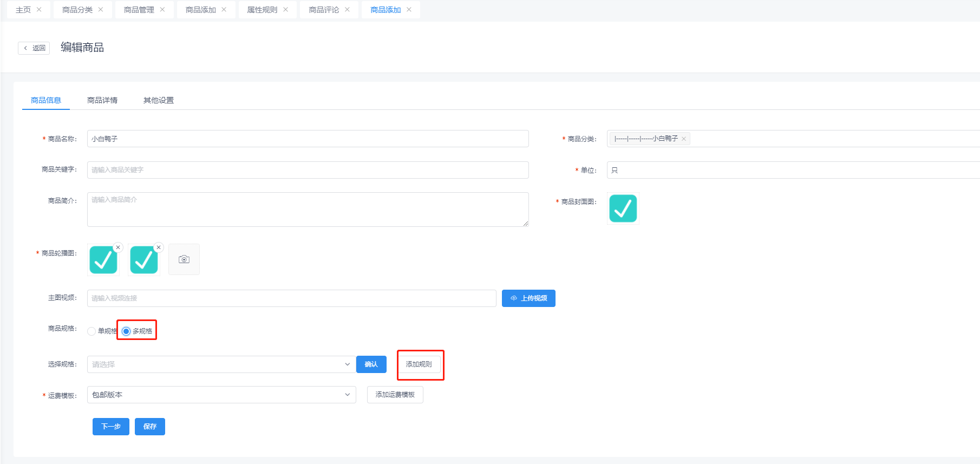Close the active blue 商品添加 tab
The image size is (980, 464).
(409, 10)
